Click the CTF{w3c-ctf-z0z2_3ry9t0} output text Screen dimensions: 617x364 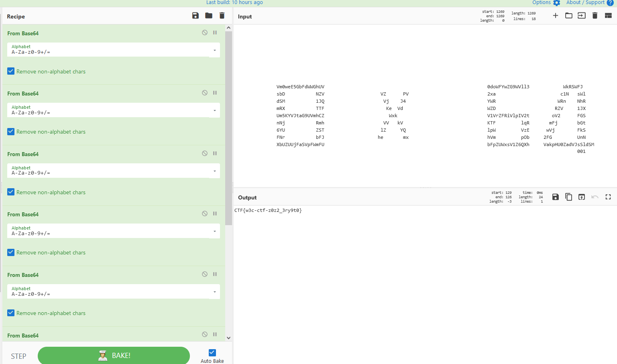tap(268, 210)
